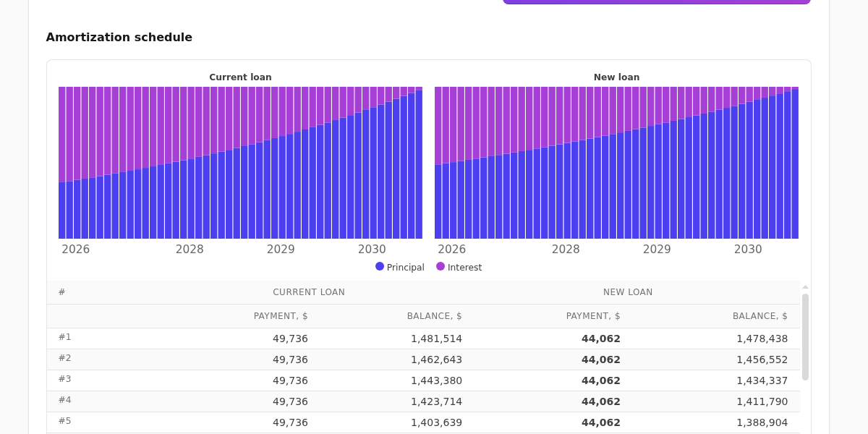The image size is (868, 434).
Task: Select row number #4 in the table
Action: coord(65,400)
